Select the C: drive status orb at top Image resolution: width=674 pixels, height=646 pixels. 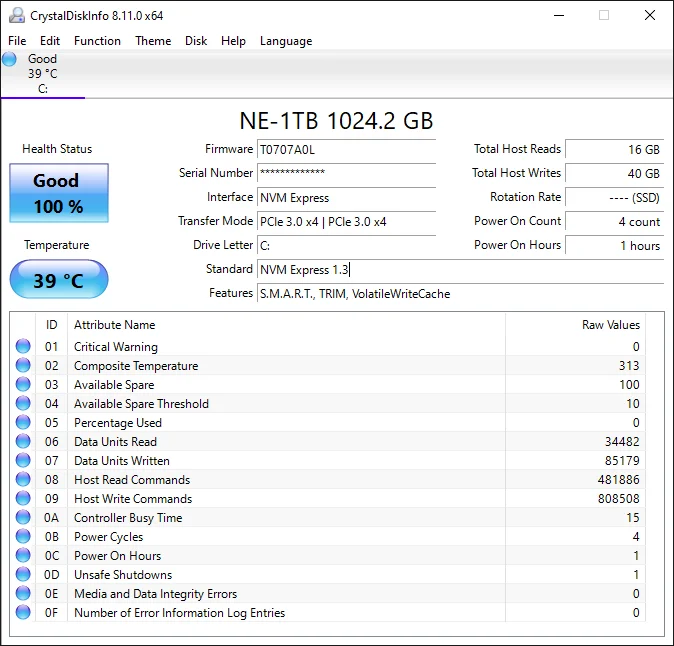pyautogui.click(x=9, y=59)
